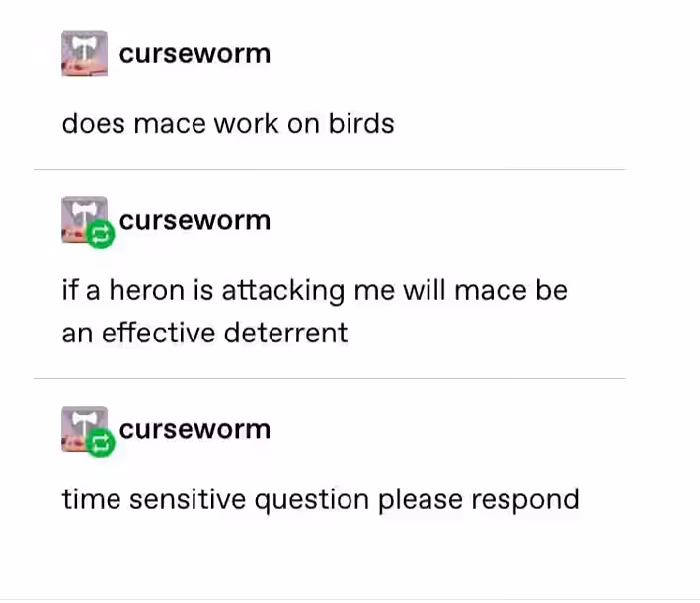Select the text "does mace work on birds"
Screen dimensions: 700x603
pyautogui.click(x=228, y=123)
